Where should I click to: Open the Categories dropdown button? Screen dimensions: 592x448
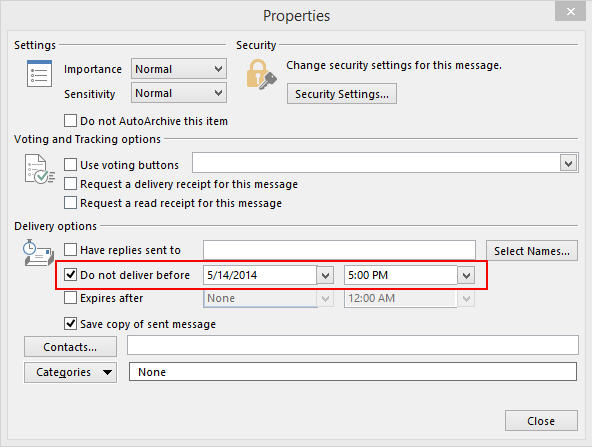click(70, 373)
